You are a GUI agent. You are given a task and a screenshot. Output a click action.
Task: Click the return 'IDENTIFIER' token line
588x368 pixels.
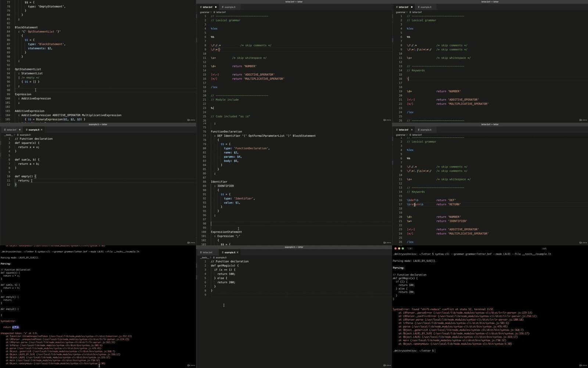pos(452,221)
